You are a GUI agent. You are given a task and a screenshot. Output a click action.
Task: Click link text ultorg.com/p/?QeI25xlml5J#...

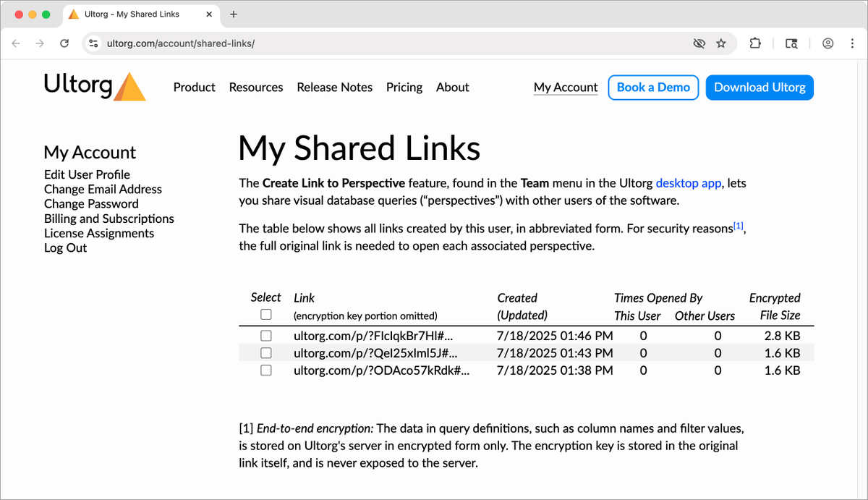[x=375, y=353]
